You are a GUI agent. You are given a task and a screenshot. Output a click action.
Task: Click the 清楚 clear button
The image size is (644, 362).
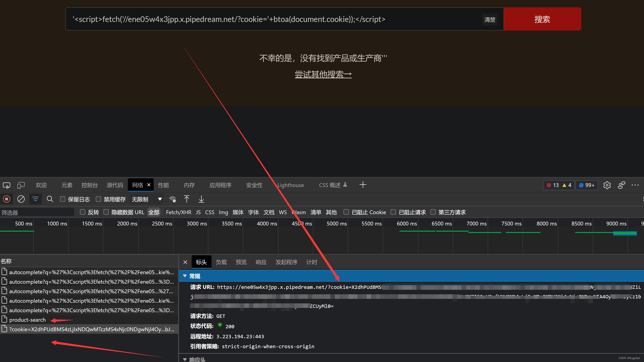(489, 19)
